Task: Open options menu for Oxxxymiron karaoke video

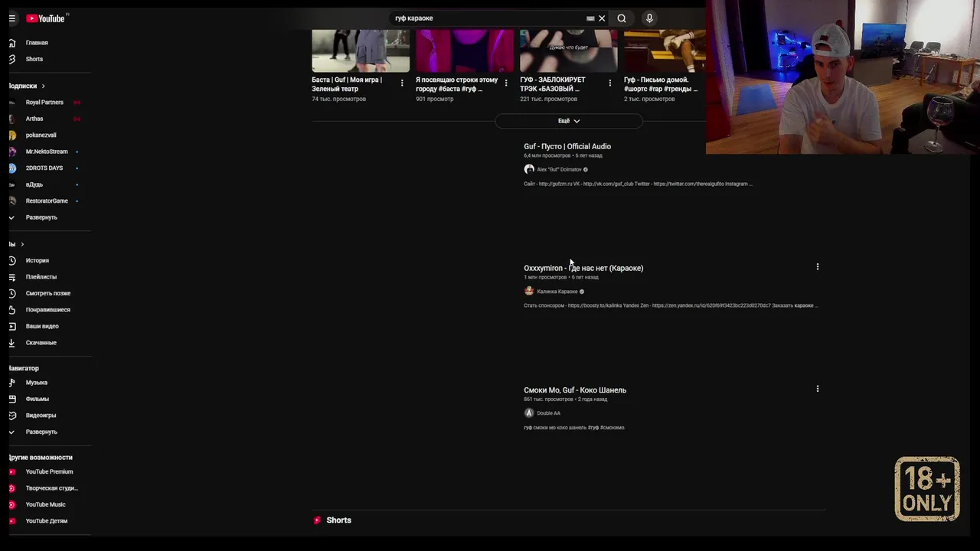Action: tap(818, 267)
